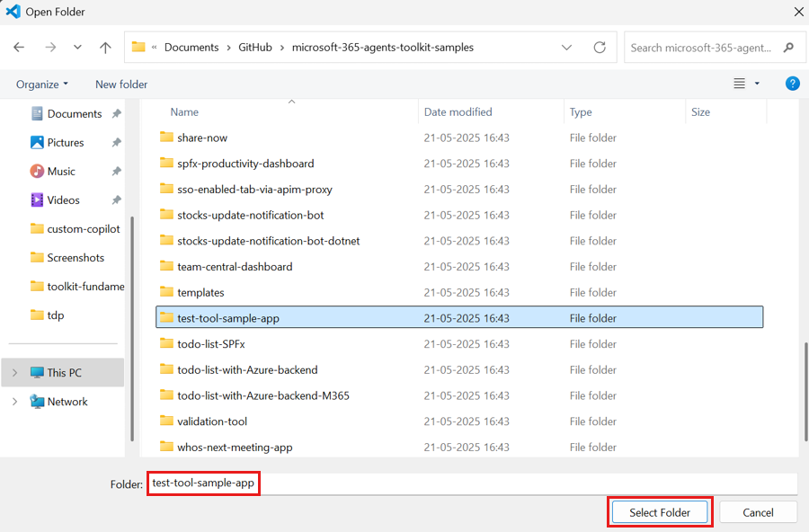Select the validation-tool folder

point(212,421)
